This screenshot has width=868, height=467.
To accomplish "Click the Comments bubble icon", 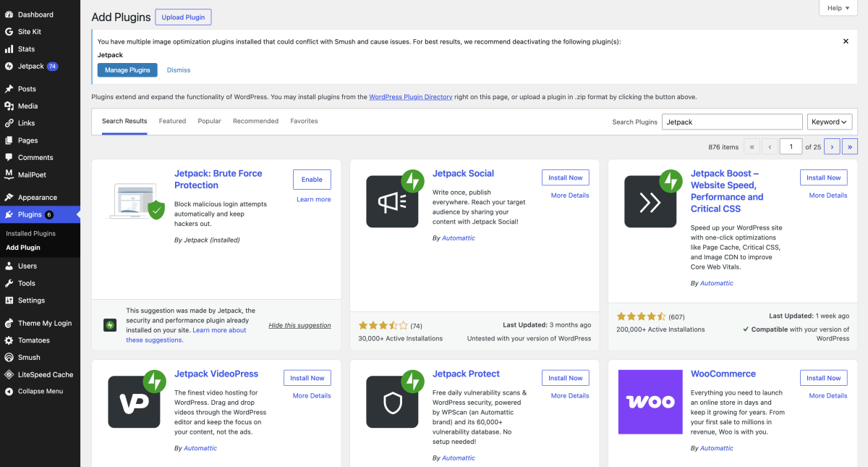I will point(9,157).
